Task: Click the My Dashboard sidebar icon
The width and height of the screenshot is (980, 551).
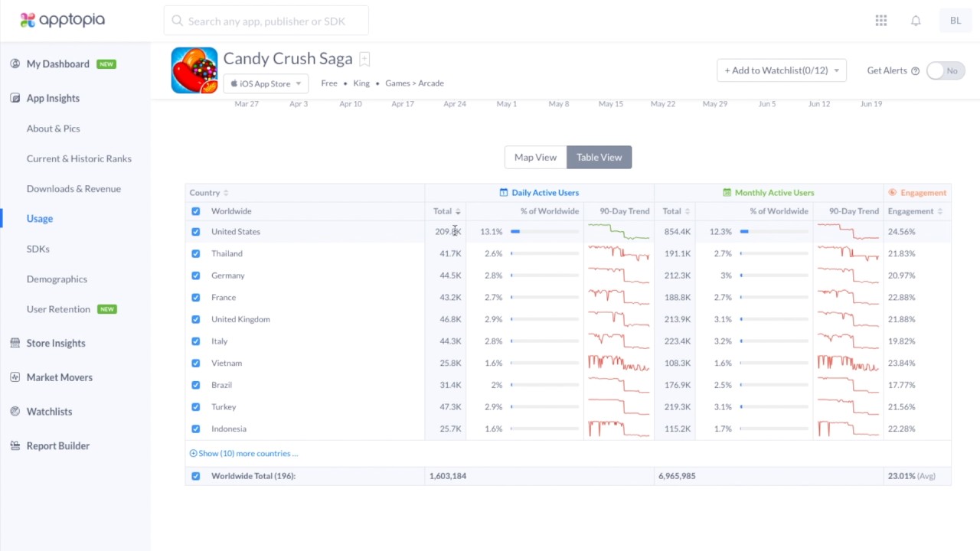Action: pos(15,64)
